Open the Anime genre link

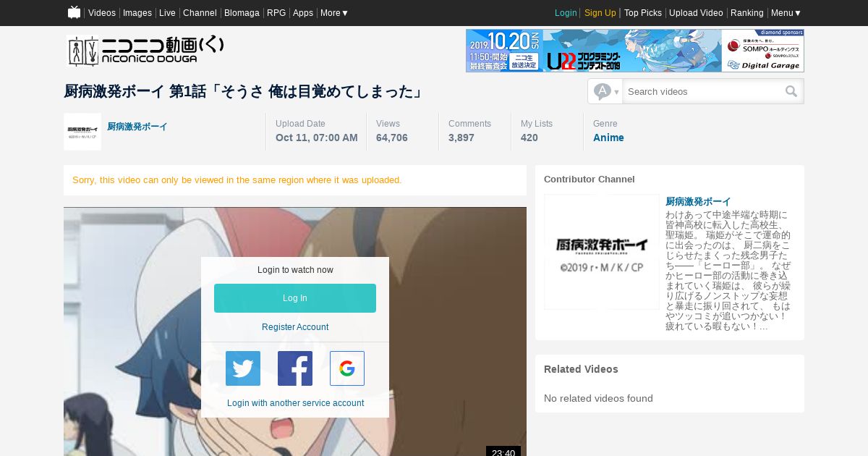pos(608,138)
